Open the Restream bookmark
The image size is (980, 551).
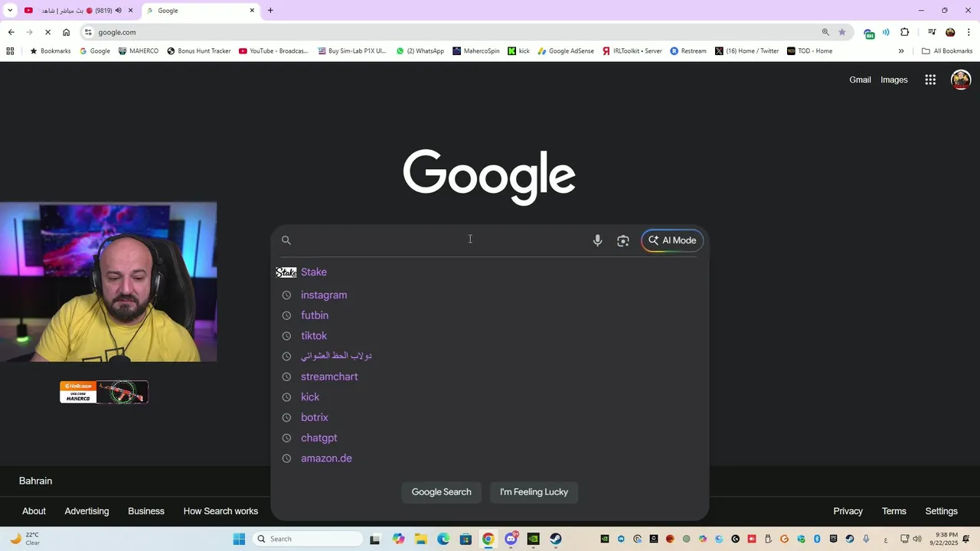point(688,51)
